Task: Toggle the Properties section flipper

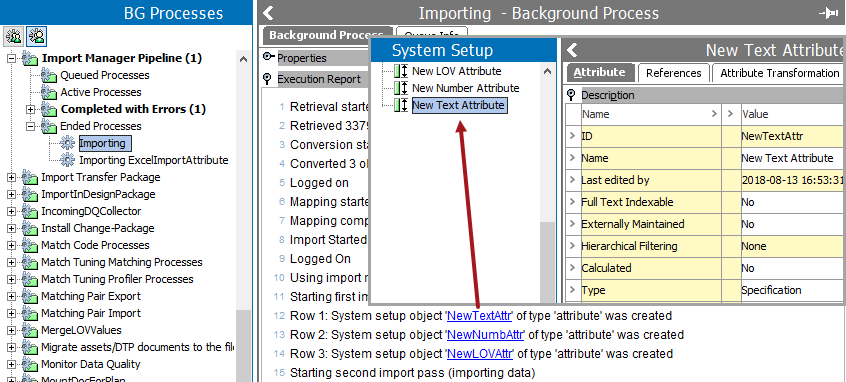Action: tap(269, 57)
